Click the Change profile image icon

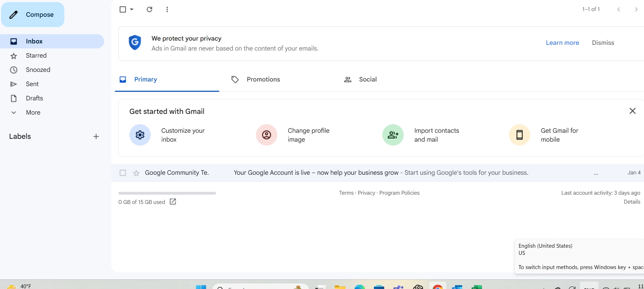(267, 135)
